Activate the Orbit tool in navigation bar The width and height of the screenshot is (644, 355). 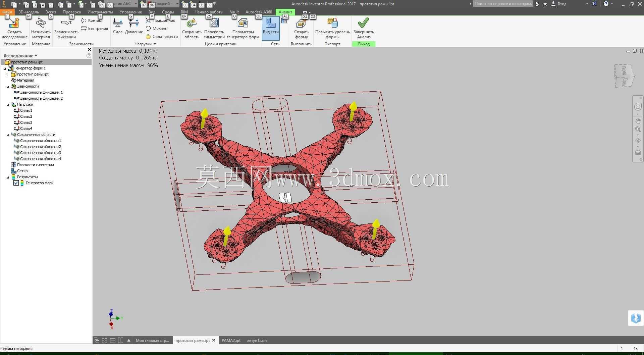tap(638, 141)
